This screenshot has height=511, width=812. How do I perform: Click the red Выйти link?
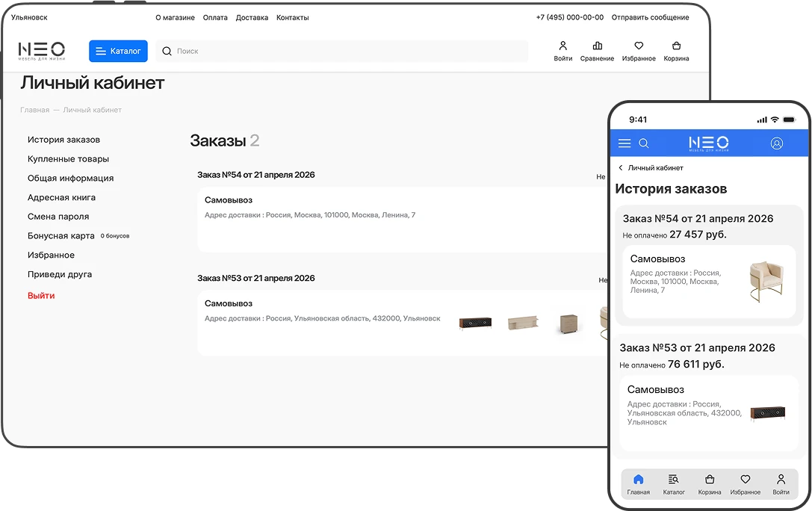(x=41, y=296)
